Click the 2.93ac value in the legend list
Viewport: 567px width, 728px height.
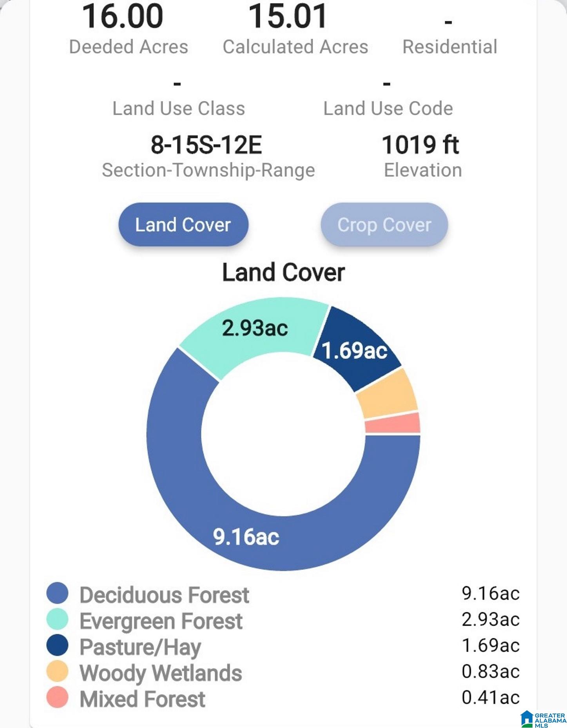(x=491, y=619)
